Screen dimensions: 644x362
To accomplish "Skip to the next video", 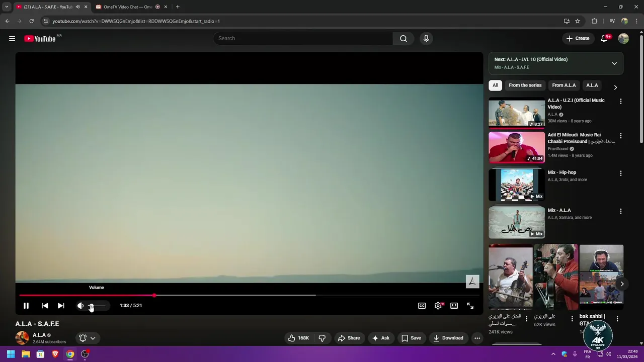I will pyautogui.click(x=61, y=306).
